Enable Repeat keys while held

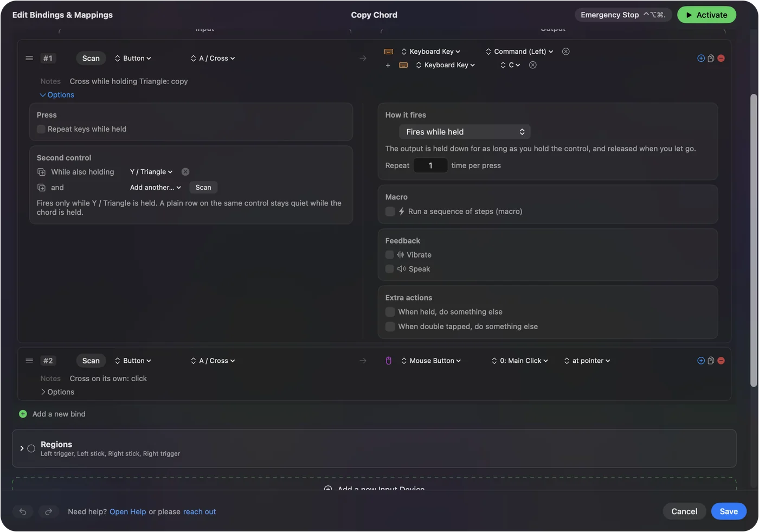(x=41, y=129)
